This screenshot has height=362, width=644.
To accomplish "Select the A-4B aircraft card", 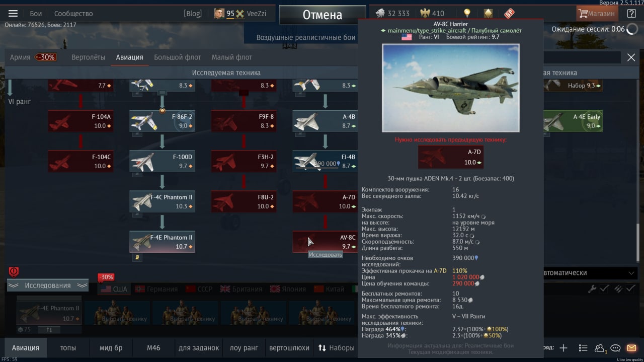I will pyautogui.click(x=325, y=121).
